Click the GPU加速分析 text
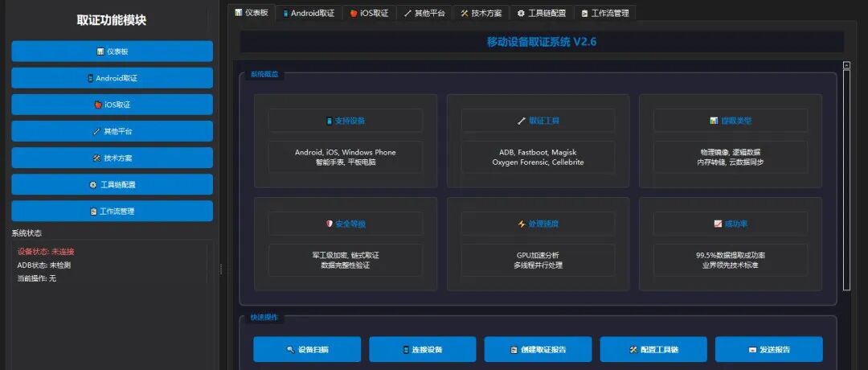Image resolution: width=868 pixels, height=370 pixels. pyautogui.click(x=538, y=255)
